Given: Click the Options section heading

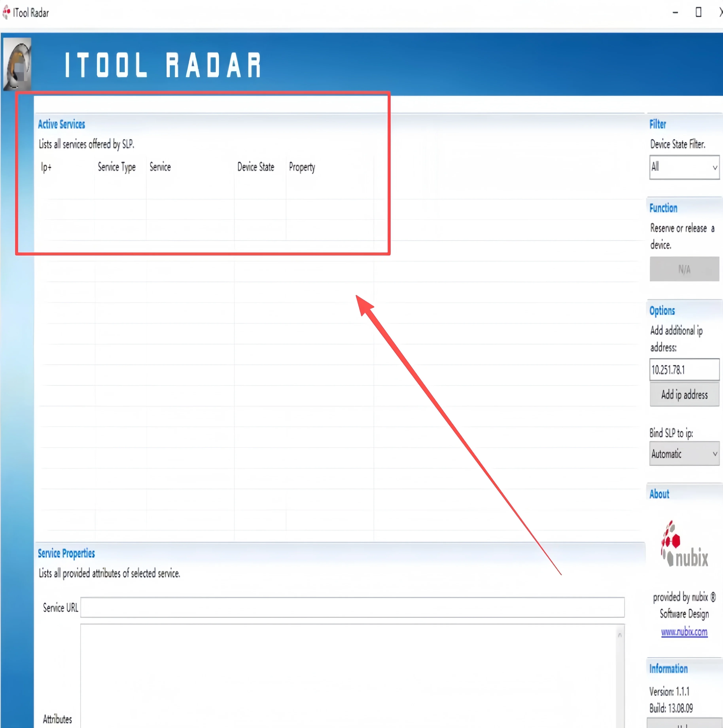Looking at the screenshot, I should [x=662, y=311].
